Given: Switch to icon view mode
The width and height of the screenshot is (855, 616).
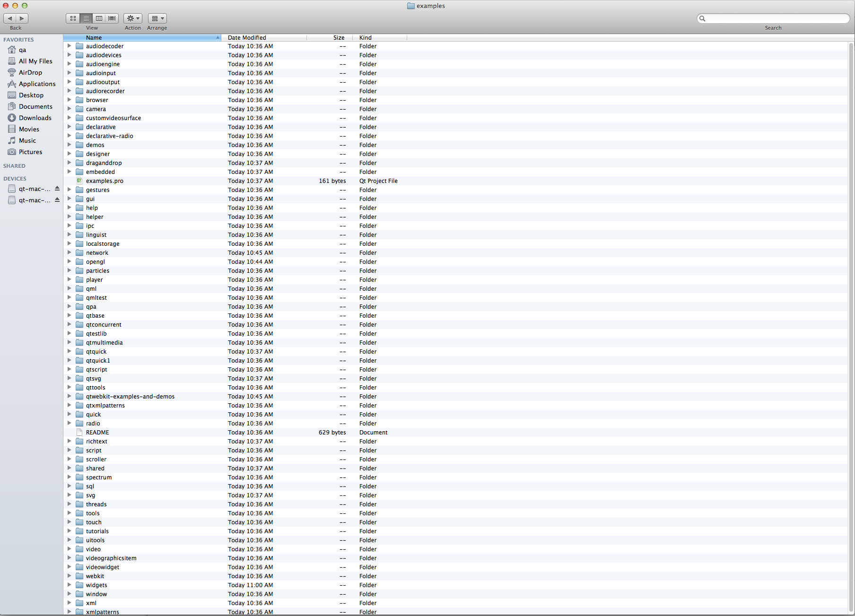Looking at the screenshot, I should [73, 18].
